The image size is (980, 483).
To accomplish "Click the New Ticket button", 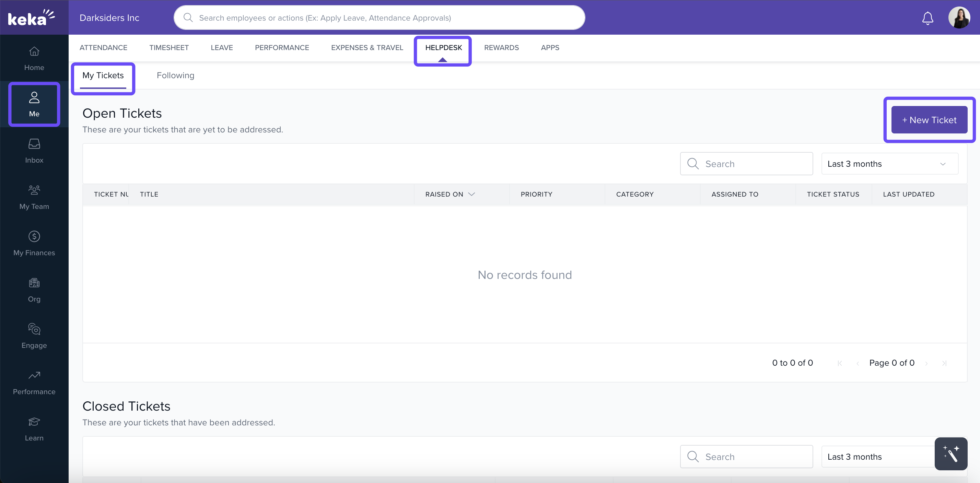I will point(929,120).
